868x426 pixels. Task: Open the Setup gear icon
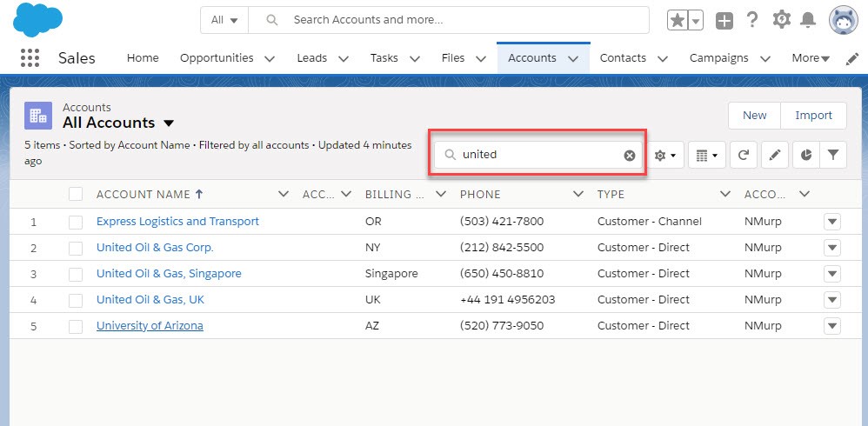[781, 20]
